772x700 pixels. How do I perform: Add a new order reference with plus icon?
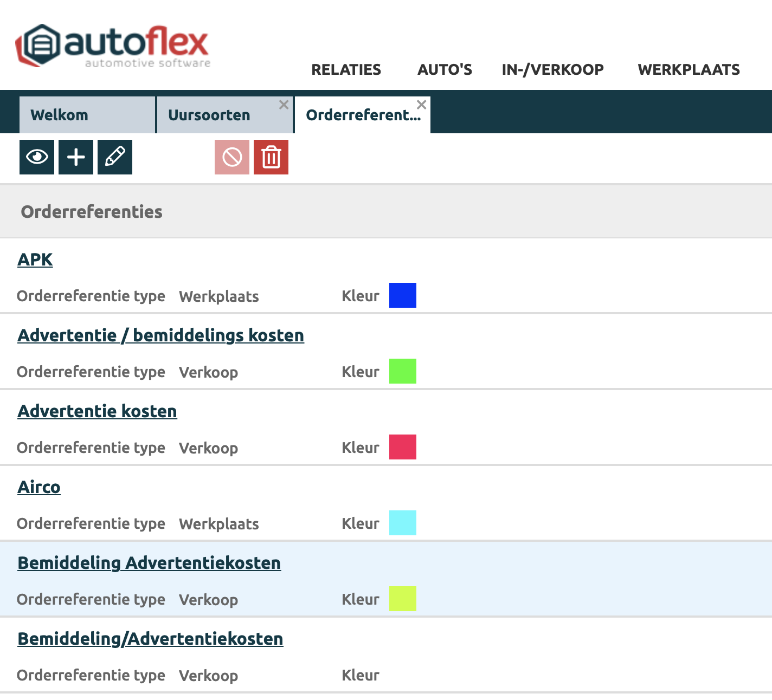pyautogui.click(x=76, y=157)
